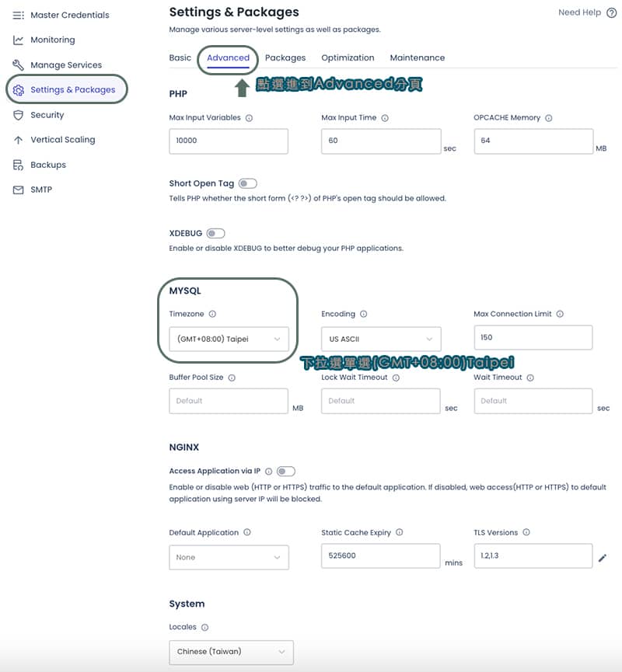This screenshot has height=672, width=622.
Task: Enable the Short Open Tag toggle
Action: (247, 183)
